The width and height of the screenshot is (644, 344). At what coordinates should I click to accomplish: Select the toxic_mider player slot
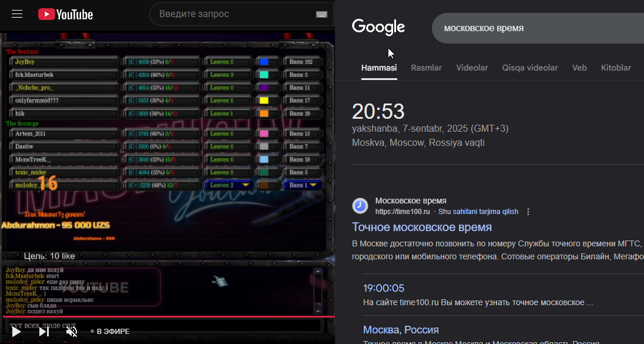coord(65,172)
